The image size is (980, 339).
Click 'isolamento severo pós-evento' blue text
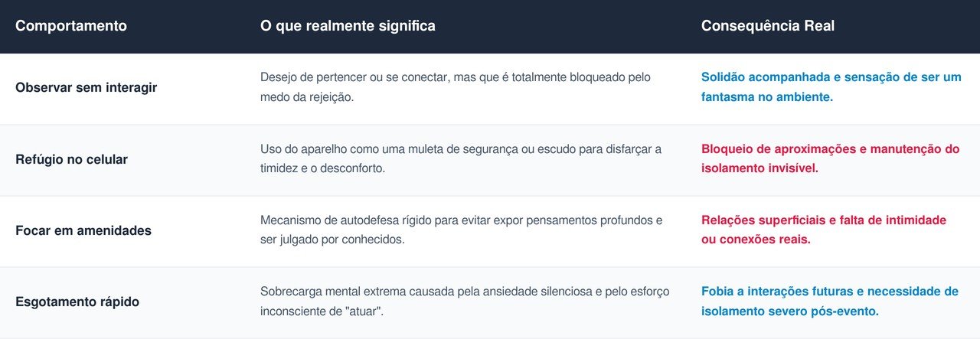790,311
